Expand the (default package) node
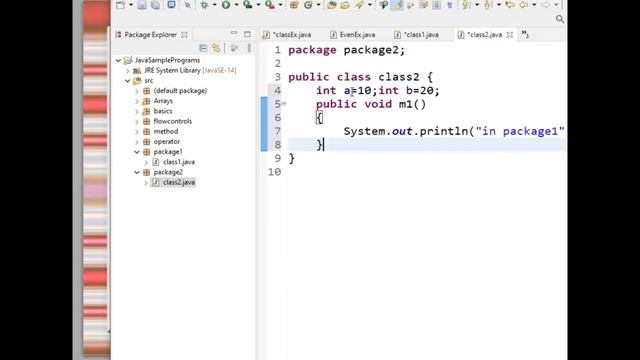The height and width of the screenshot is (360, 640). point(137,91)
